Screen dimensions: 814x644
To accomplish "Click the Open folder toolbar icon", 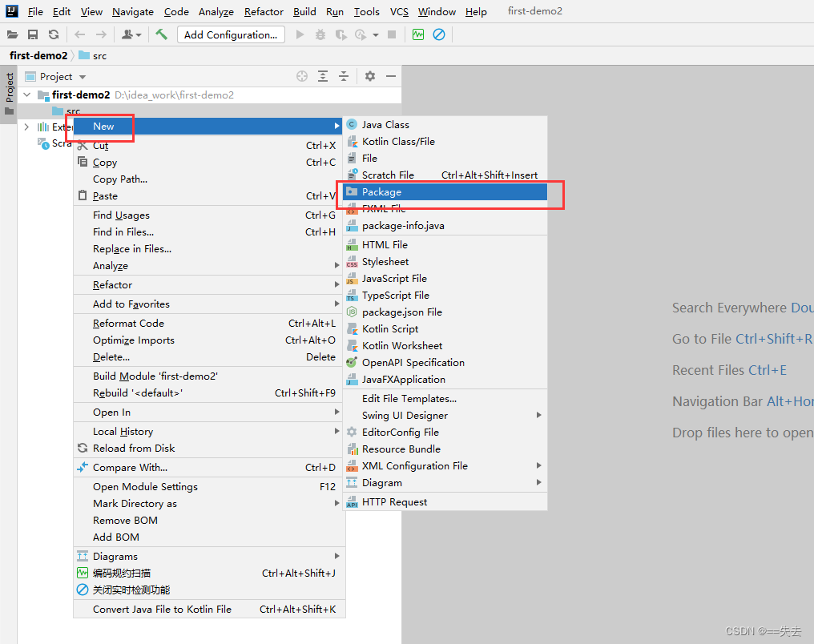I will click(13, 34).
